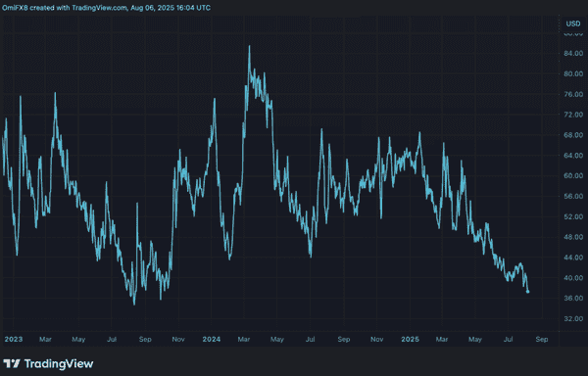Click the 32.00 price axis label
Viewport: 588px width, 376px height.
573,318
